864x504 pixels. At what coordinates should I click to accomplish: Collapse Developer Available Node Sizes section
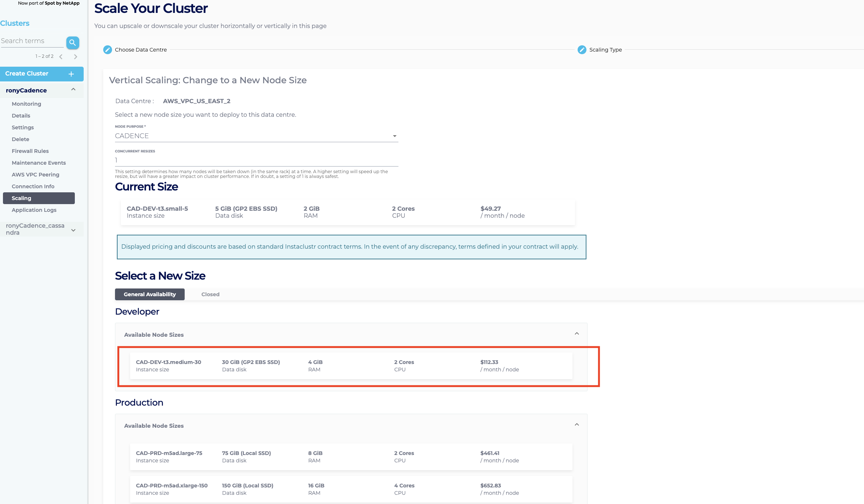point(576,334)
